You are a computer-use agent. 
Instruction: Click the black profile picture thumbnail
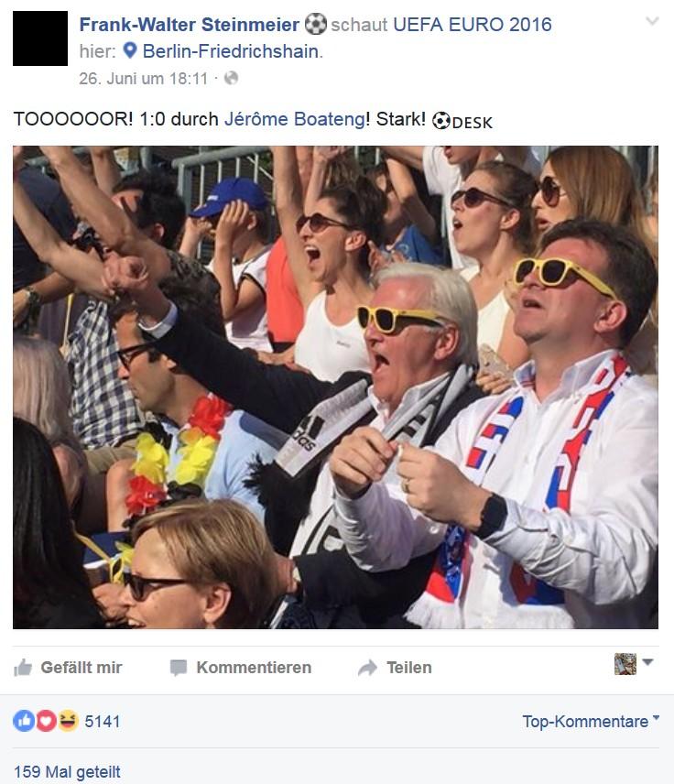click(40, 38)
